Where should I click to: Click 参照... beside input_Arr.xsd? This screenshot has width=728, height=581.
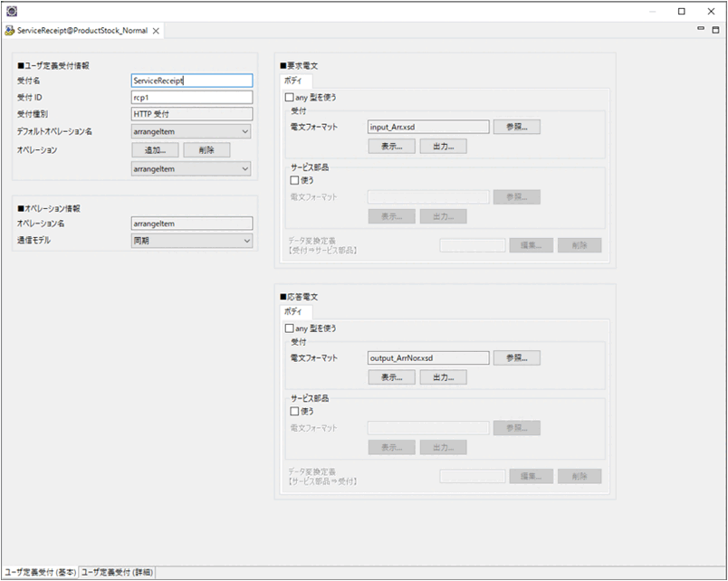[x=516, y=127]
